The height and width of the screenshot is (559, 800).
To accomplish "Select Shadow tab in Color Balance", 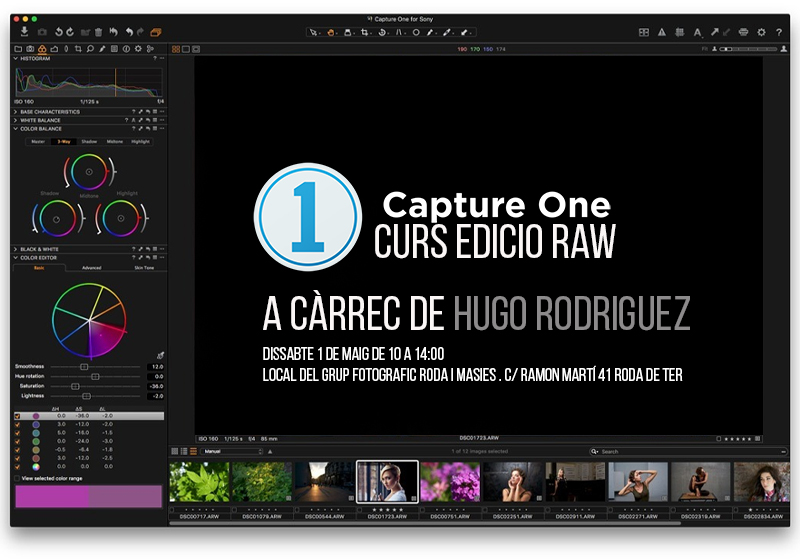I will coord(89,142).
